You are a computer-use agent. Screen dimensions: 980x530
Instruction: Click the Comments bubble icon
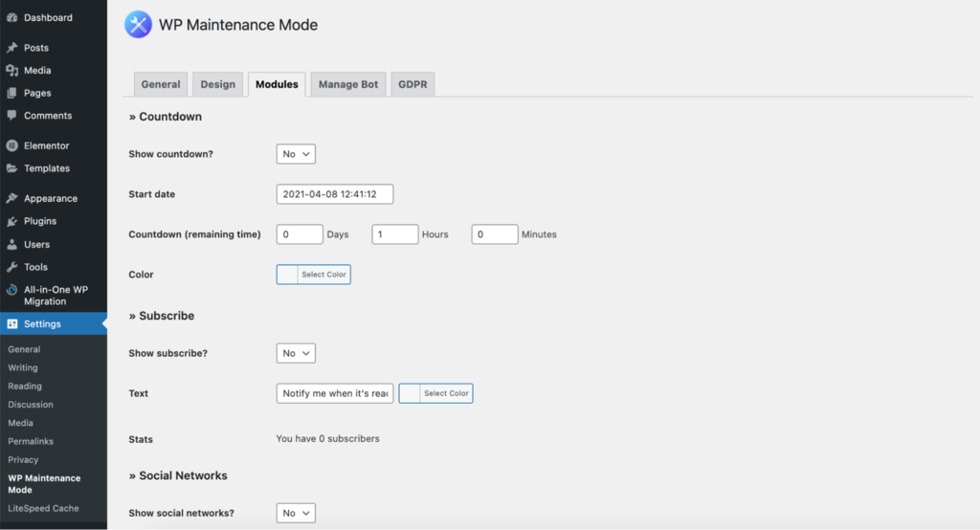11,116
